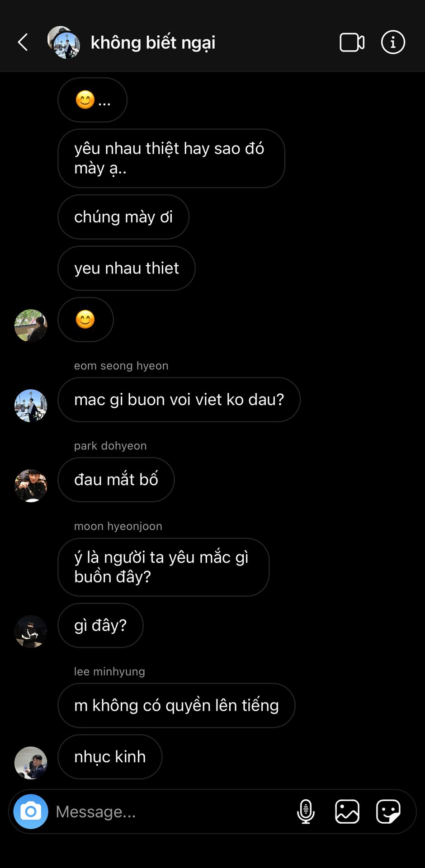Tap park dohyeon's profile picture
Image resolution: width=425 pixels, height=868 pixels.
pyautogui.click(x=31, y=486)
